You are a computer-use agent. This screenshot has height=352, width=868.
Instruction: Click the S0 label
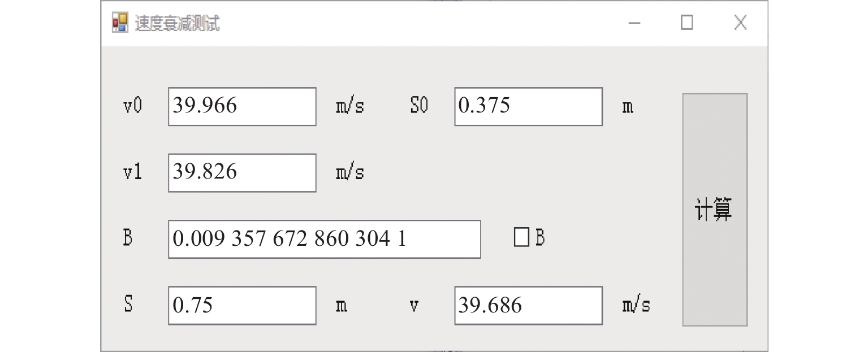click(x=419, y=106)
